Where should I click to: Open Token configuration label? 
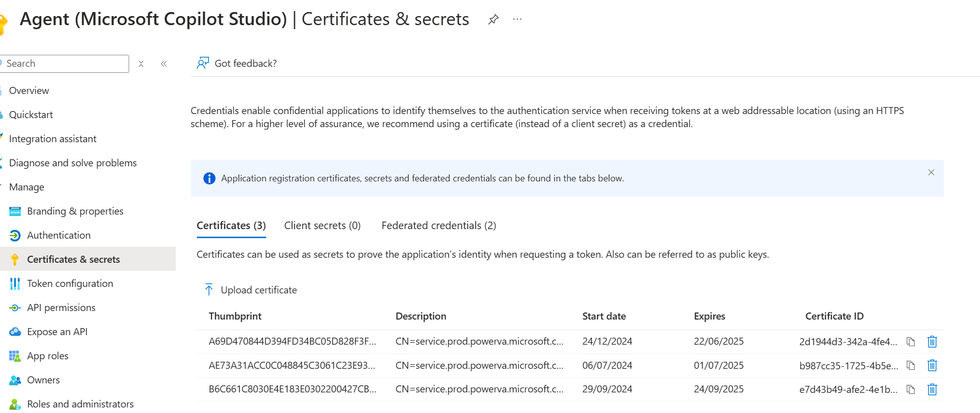coord(70,284)
